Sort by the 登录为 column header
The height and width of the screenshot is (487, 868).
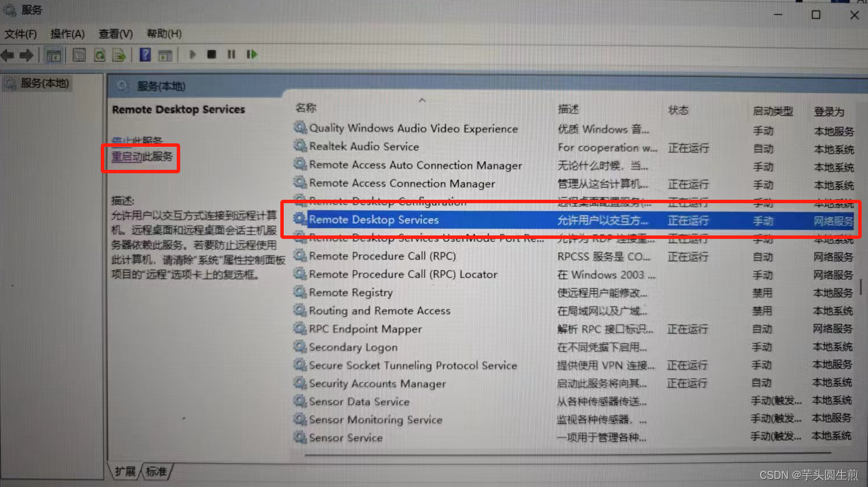tap(829, 112)
